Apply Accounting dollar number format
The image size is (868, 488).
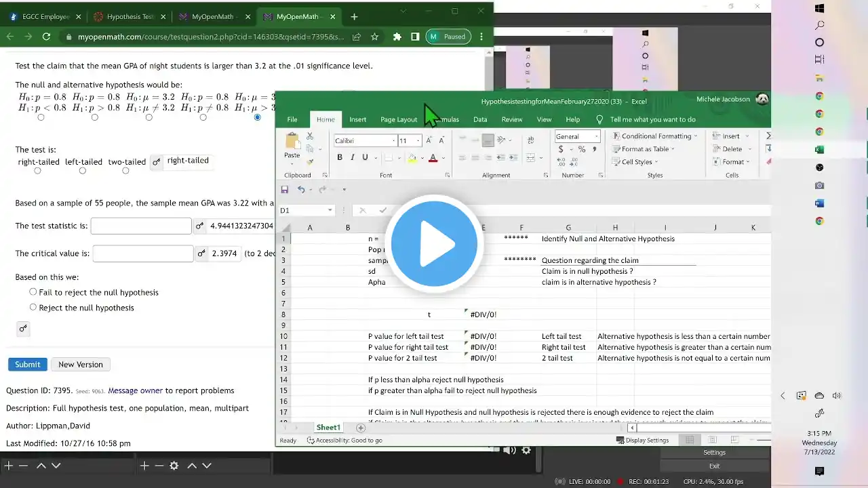(561, 149)
